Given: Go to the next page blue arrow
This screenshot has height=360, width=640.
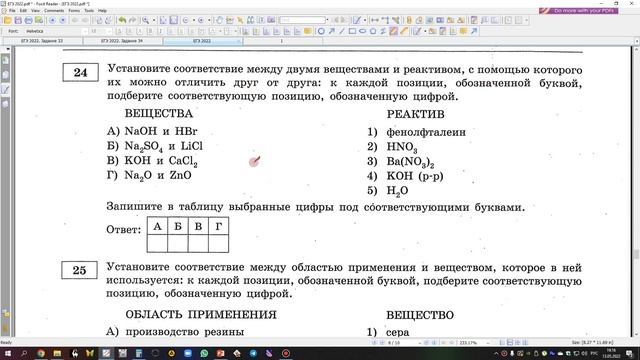Looking at the screenshot, I should [62, 20].
